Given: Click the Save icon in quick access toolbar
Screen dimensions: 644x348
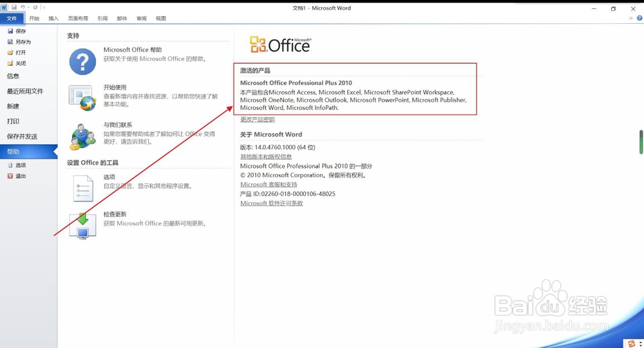Looking at the screenshot, I should point(14,7).
